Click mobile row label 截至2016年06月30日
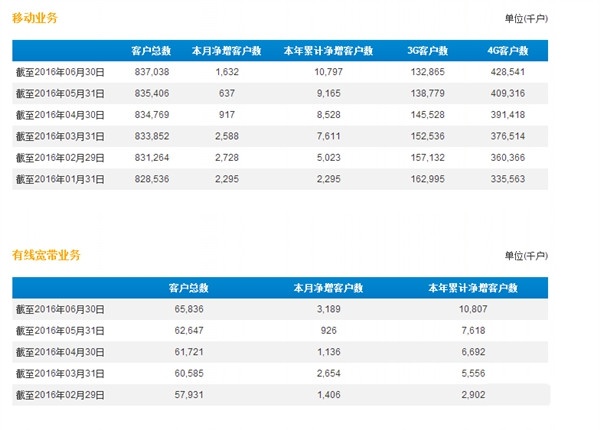Viewport: 600px width, 430px height. tap(60, 72)
